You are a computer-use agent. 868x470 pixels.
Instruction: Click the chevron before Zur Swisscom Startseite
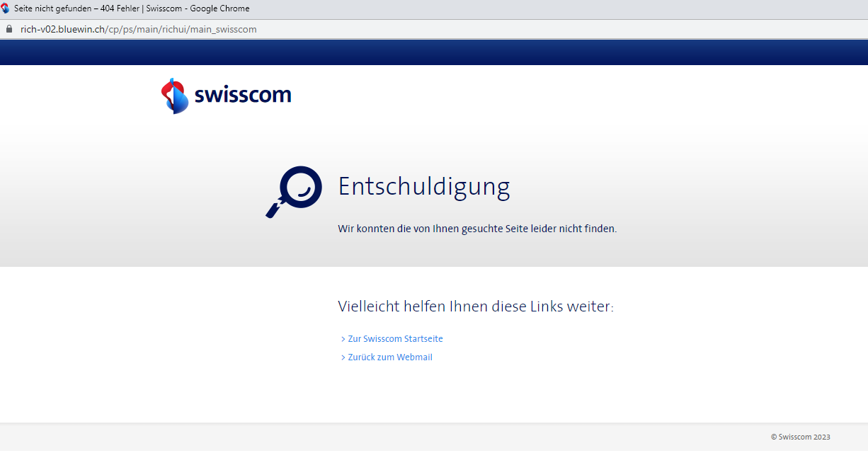point(343,339)
